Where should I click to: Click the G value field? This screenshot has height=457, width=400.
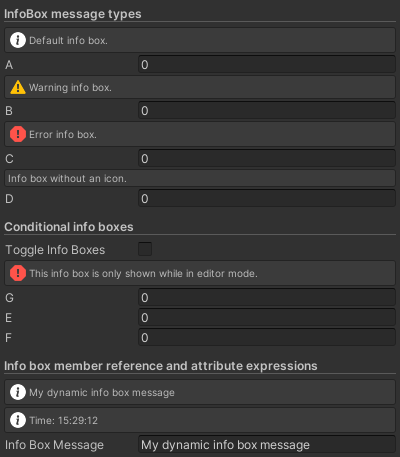[267, 297]
